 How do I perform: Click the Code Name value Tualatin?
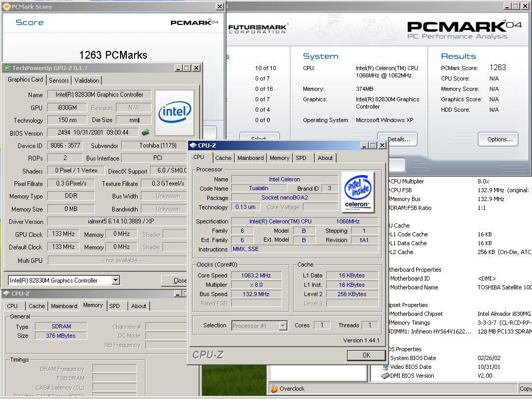click(259, 188)
